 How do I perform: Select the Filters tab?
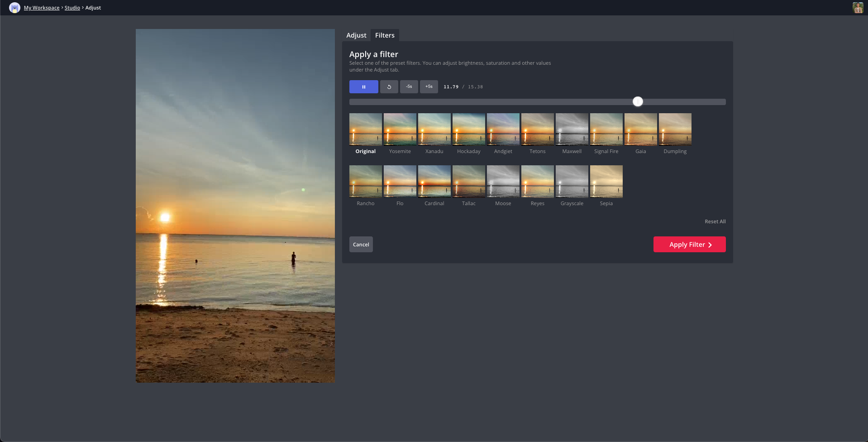pyautogui.click(x=385, y=35)
